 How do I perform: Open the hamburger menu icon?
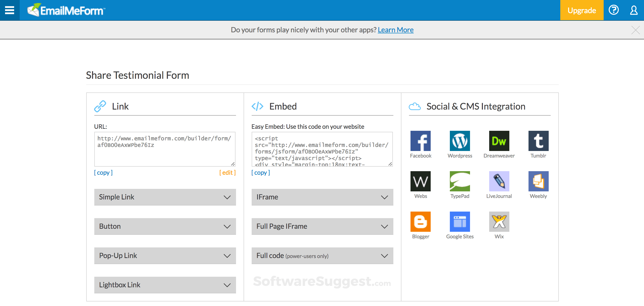point(10,10)
